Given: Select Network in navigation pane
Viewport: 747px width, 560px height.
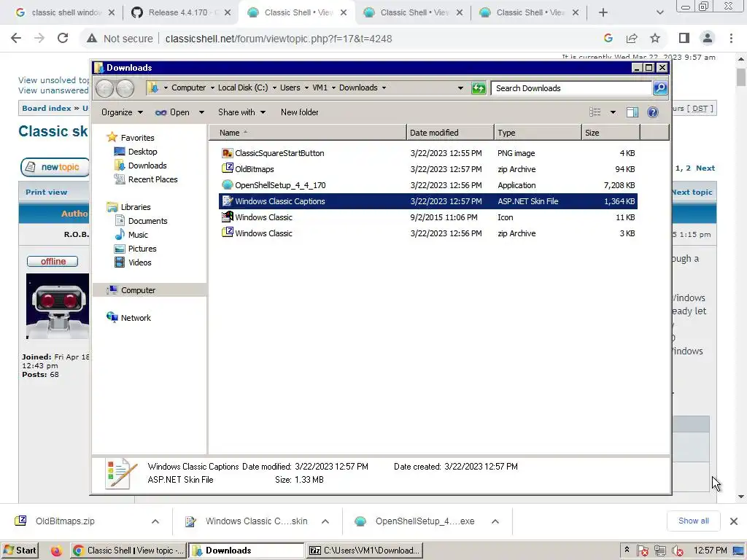Looking at the screenshot, I should tap(135, 318).
